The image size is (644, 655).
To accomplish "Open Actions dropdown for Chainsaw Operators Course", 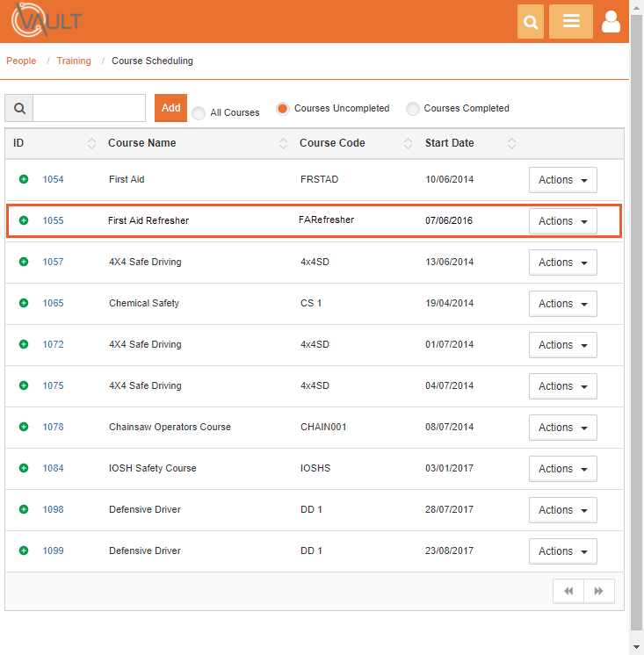I will (562, 428).
